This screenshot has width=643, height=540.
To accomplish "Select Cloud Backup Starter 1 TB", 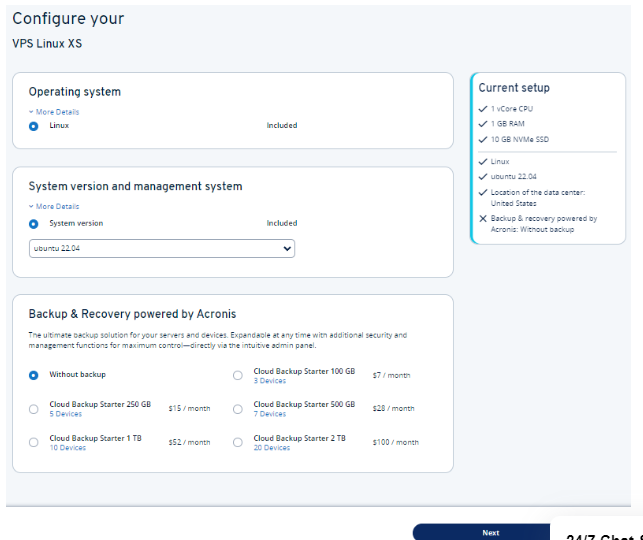I will tap(34, 442).
